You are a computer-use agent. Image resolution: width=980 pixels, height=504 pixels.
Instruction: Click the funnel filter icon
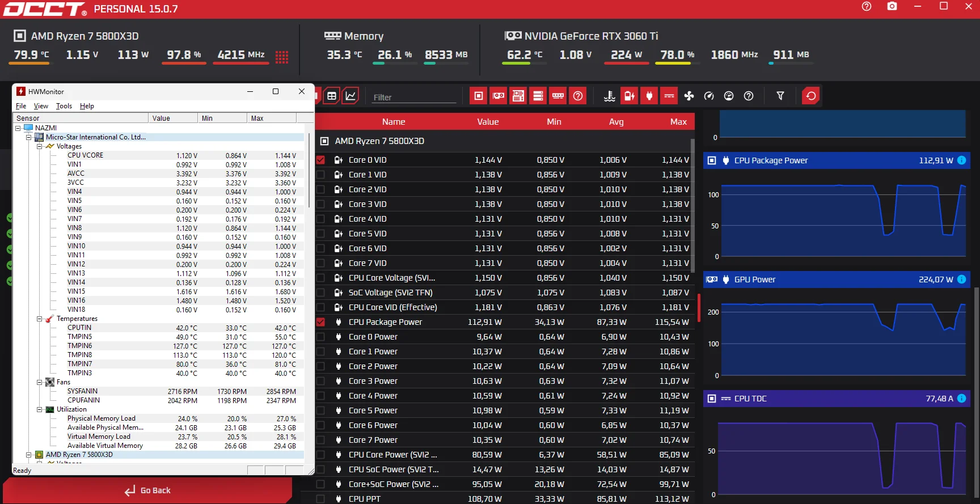click(780, 96)
